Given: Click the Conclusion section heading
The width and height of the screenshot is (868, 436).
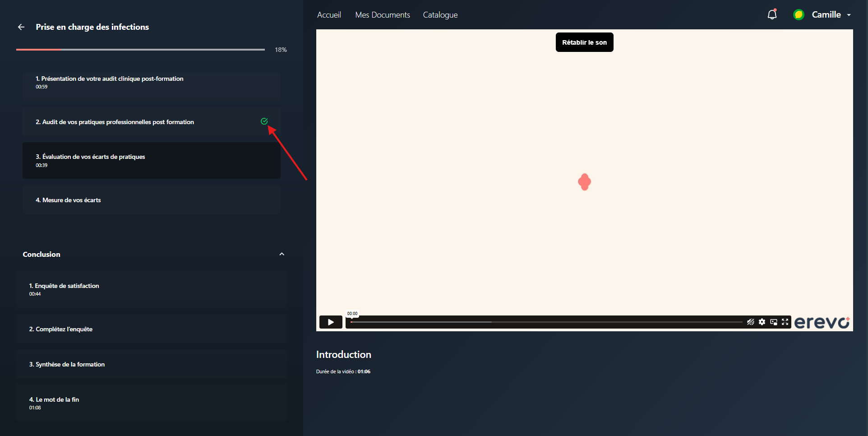Looking at the screenshot, I should tap(42, 254).
